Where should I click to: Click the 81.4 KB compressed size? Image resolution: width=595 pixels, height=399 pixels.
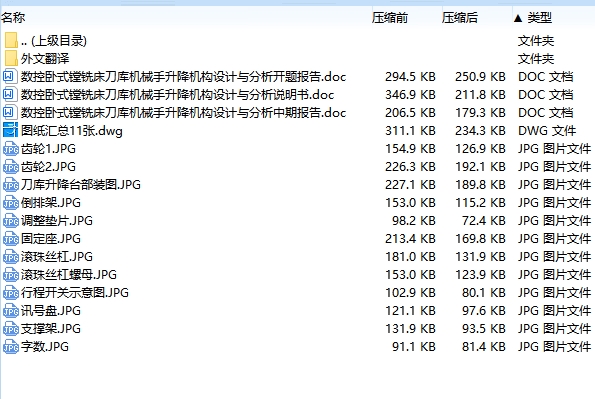[x=484, y=347]
